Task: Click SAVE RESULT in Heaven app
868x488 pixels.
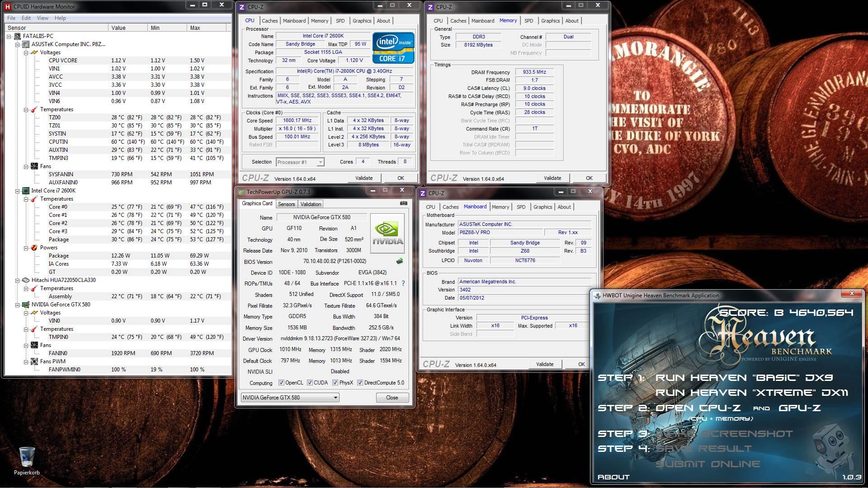Action: 703,449
